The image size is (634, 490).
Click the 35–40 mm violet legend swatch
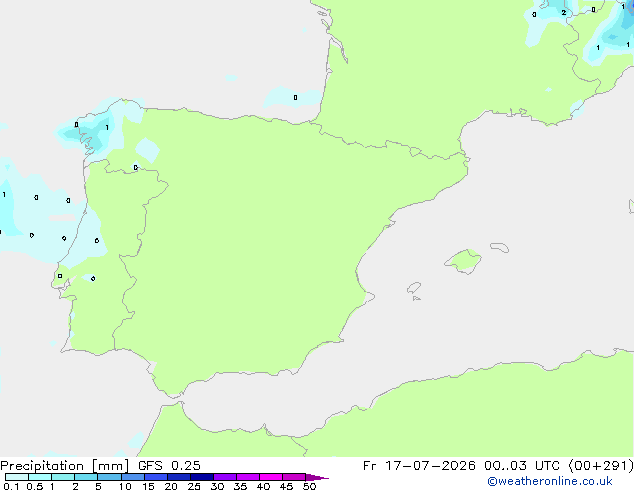tap(247, 477)
